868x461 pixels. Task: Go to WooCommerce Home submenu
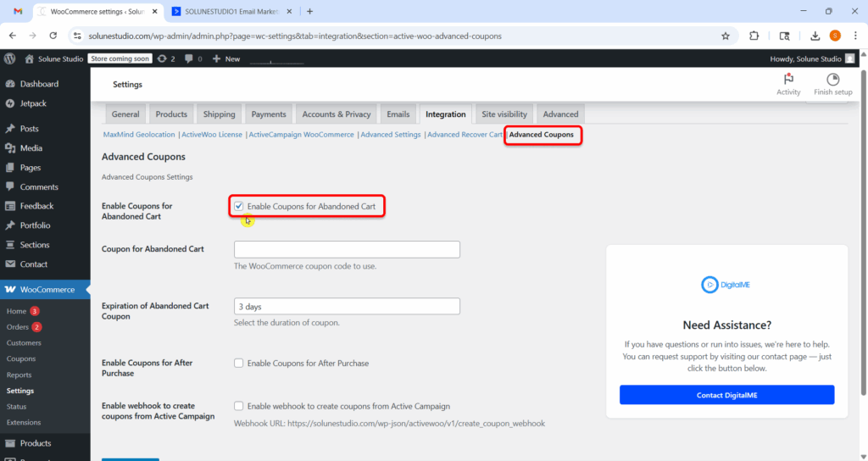pyautogui.click(x=17, y=311)
